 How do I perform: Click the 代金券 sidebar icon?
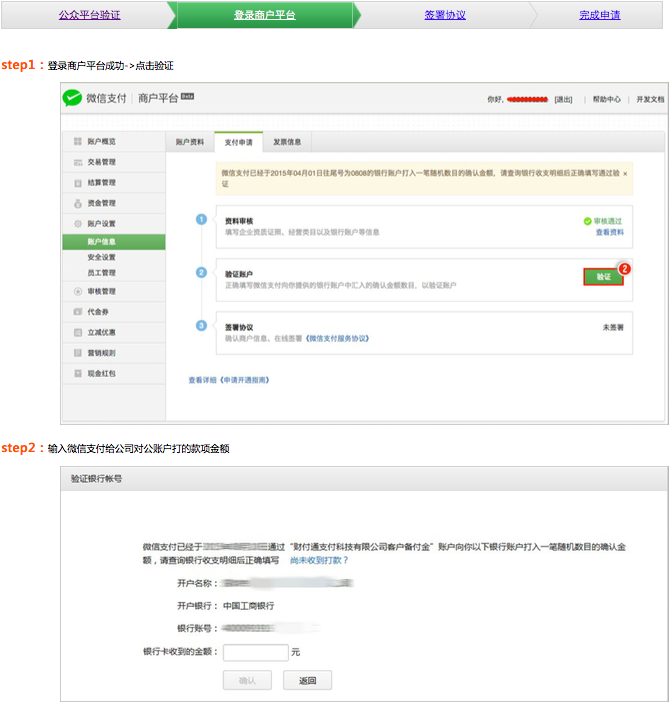pos(78,312)
